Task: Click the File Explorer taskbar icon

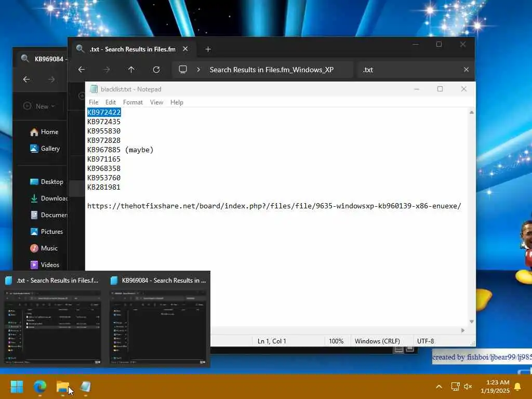Action: point(62,387)
